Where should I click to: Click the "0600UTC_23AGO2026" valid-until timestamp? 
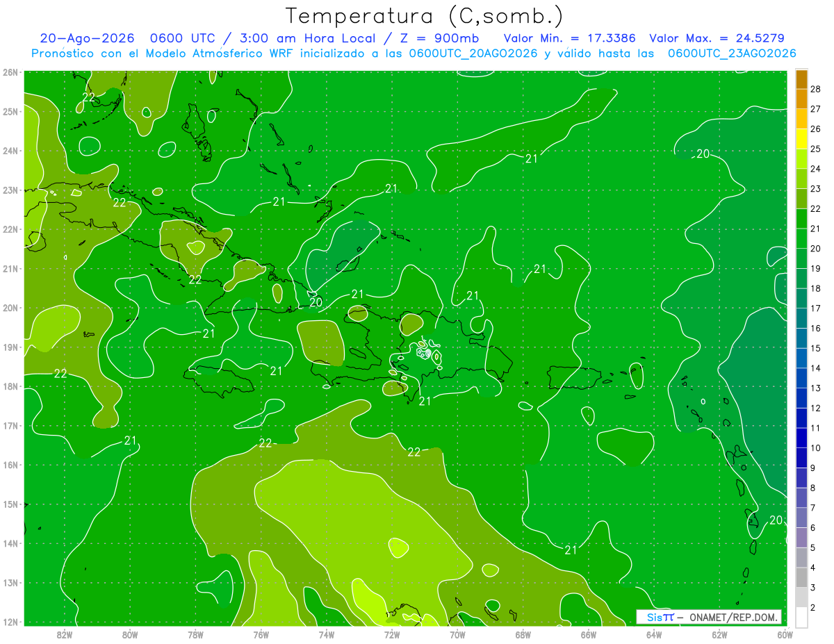click(x=732, y=53)
